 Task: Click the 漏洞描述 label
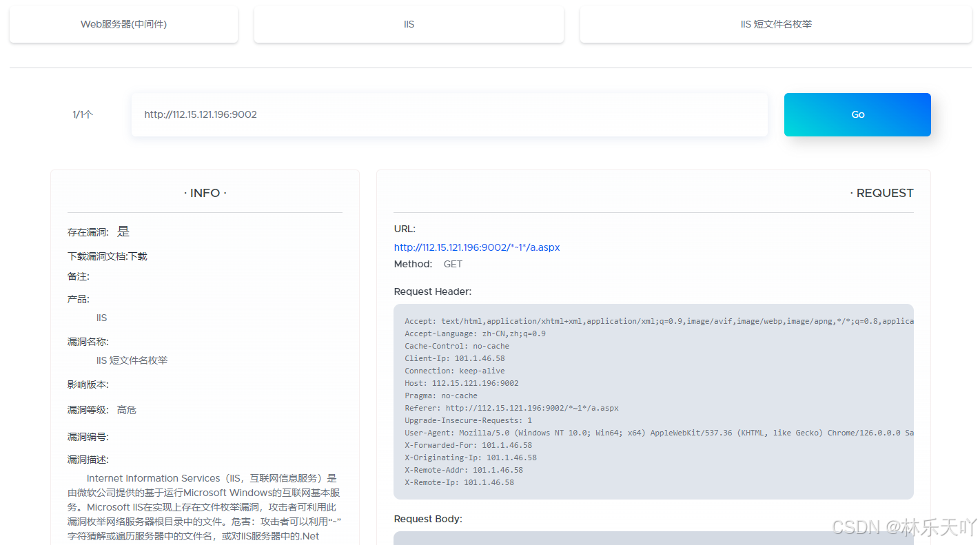(x=88, y=460)
